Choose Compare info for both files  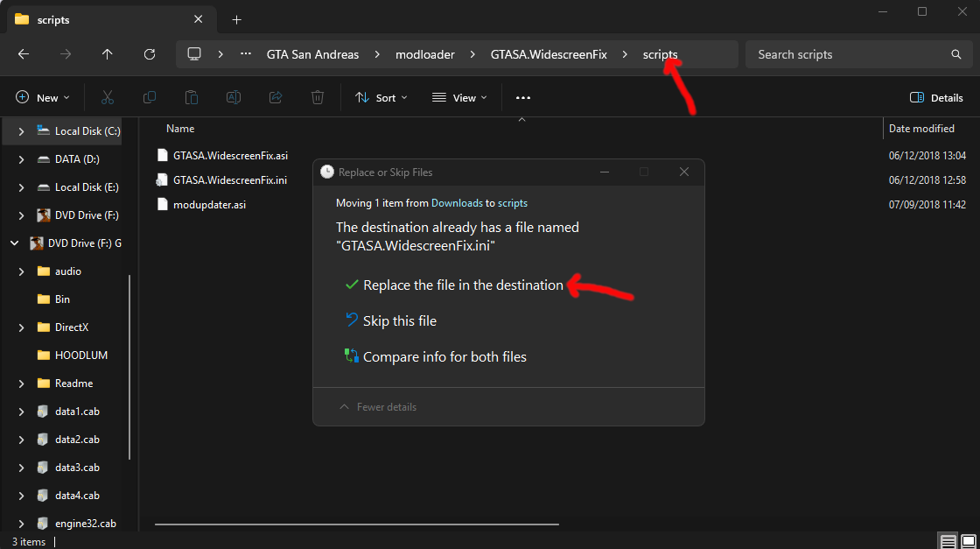pyautogui.click(x=437, y=356)
